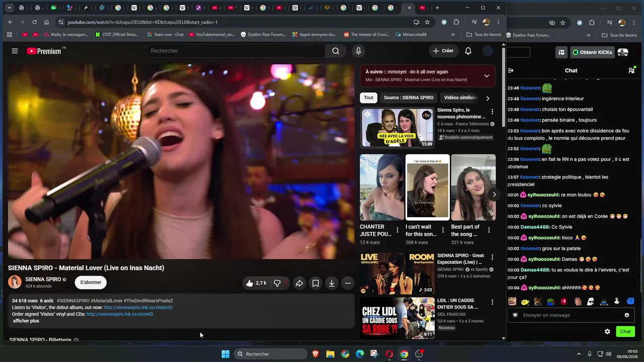The width and height of the screenshot is (644, 362).
Task: Open Chrome three-dot menu in YouTube window
Action: coord(498,22)
